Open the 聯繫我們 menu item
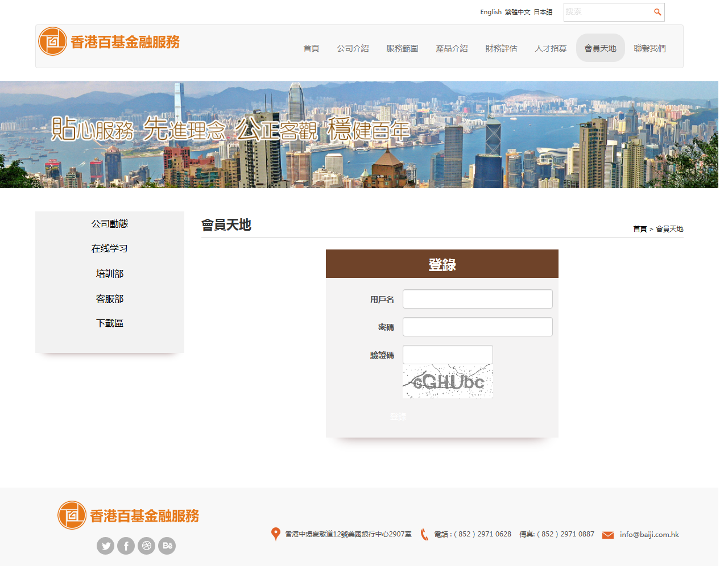Screen dimensions: 728x566 pos(650,48)
